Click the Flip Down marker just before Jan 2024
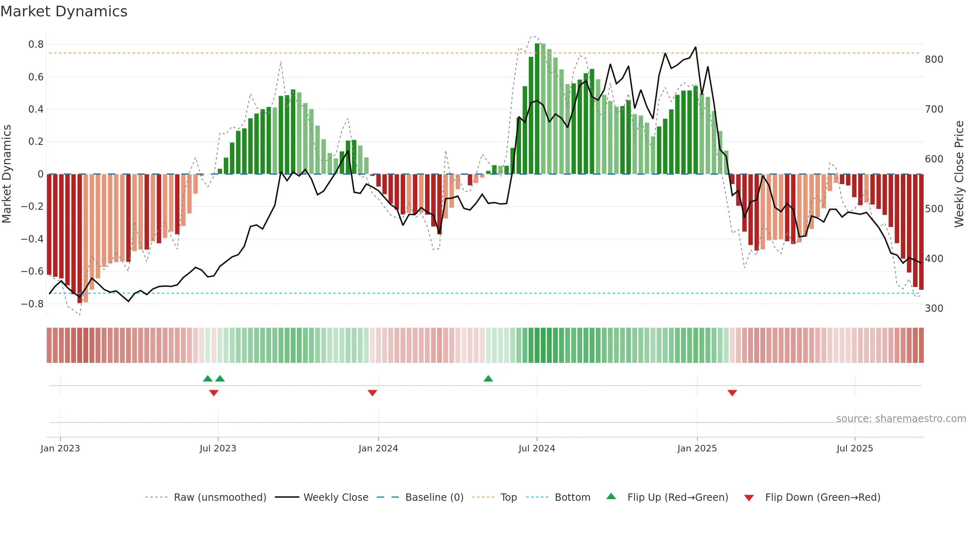Image resolution: width=980 pixels, height=551 pixels. (372, 393)
